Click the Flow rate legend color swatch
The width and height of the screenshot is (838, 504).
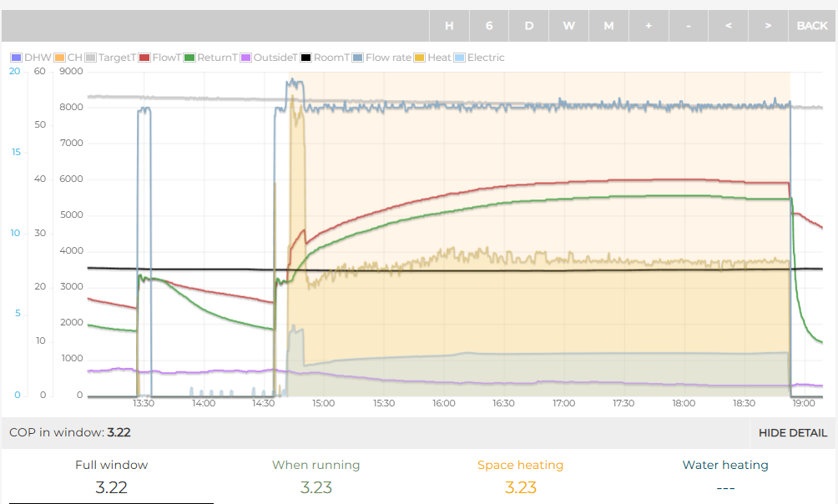(x=358, y=58)
